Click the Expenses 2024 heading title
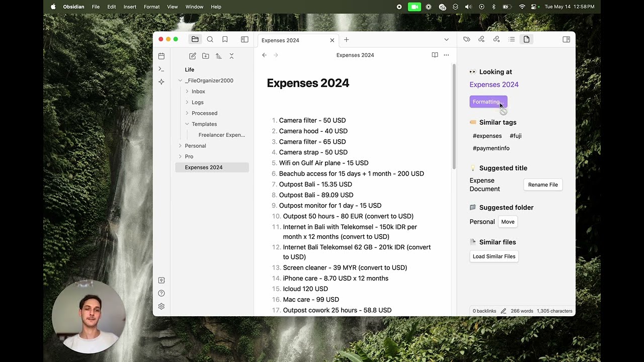This screenshot has height=362, width=644. (x=308, y=83)
